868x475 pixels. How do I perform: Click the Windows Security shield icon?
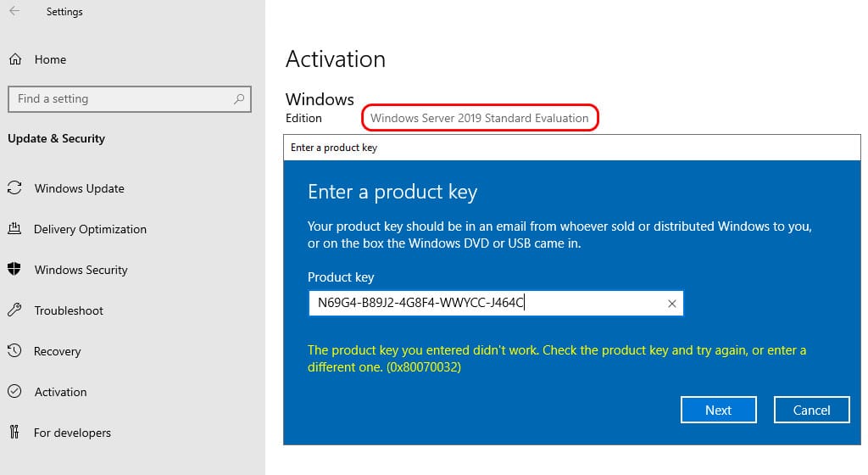coord(14,270)
